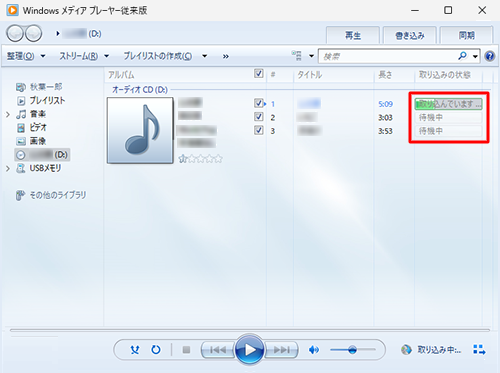Click the seek bar
This screenshot has height=373, width=500.
tap(250, 330)
